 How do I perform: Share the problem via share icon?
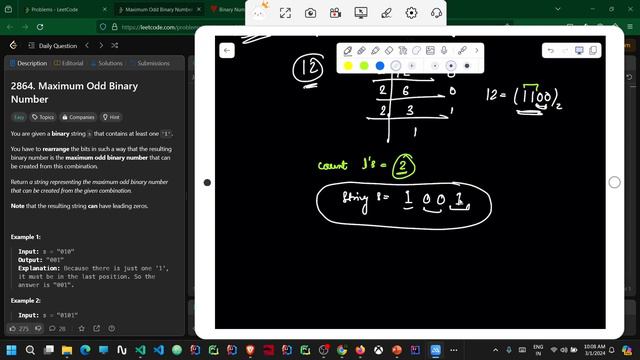point(96,329)
